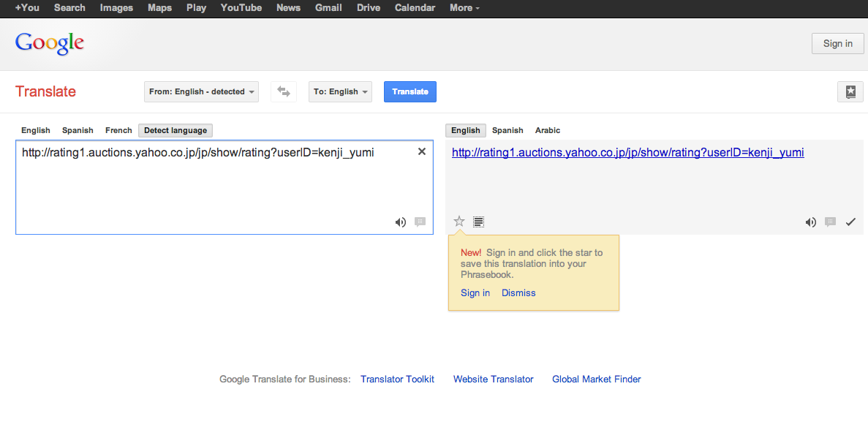
Task: Open Search in the Google bar
Action: 69,8
